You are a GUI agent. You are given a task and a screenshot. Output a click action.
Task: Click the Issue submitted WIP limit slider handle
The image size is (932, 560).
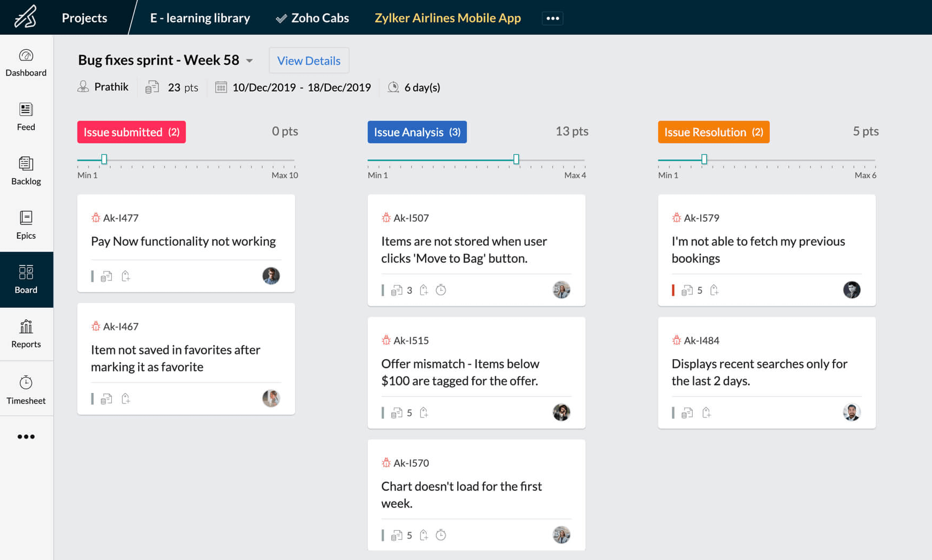[x=104, y=159]
